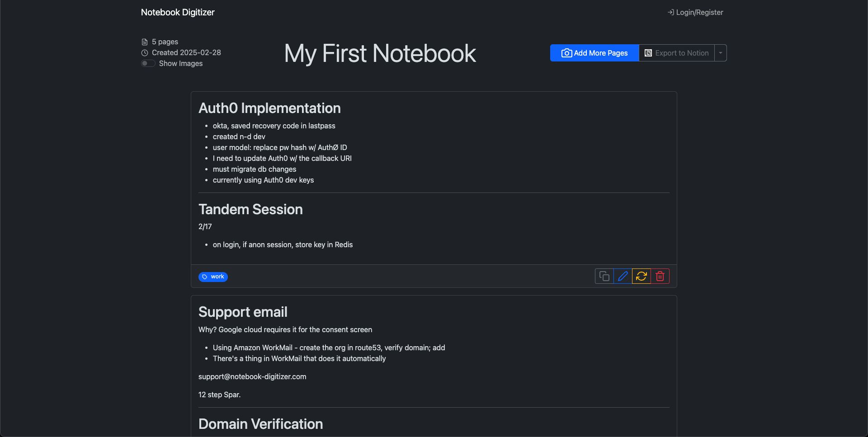Select the work tag badge
868x437 pixels.
[x=213, y=277]
